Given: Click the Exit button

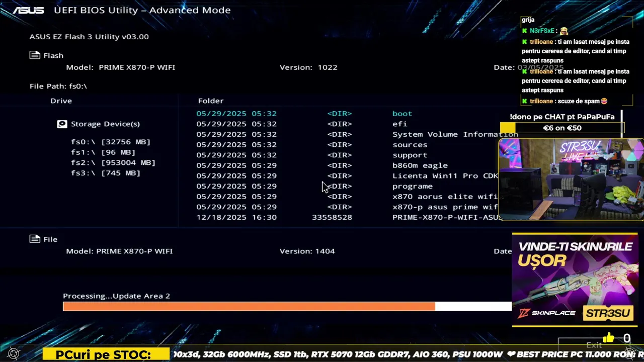Looking at the screenshot, I should [594, 345].
